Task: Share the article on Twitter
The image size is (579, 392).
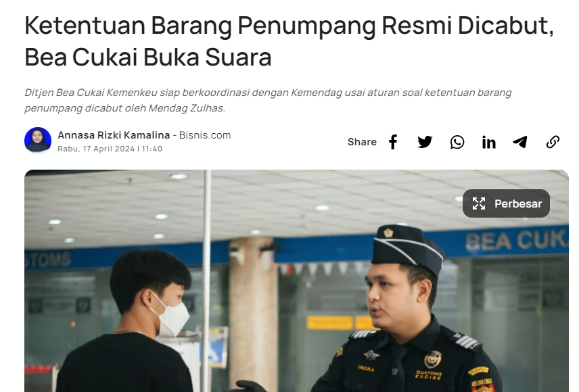Action: pyautogui.click(x=425, y=142)
